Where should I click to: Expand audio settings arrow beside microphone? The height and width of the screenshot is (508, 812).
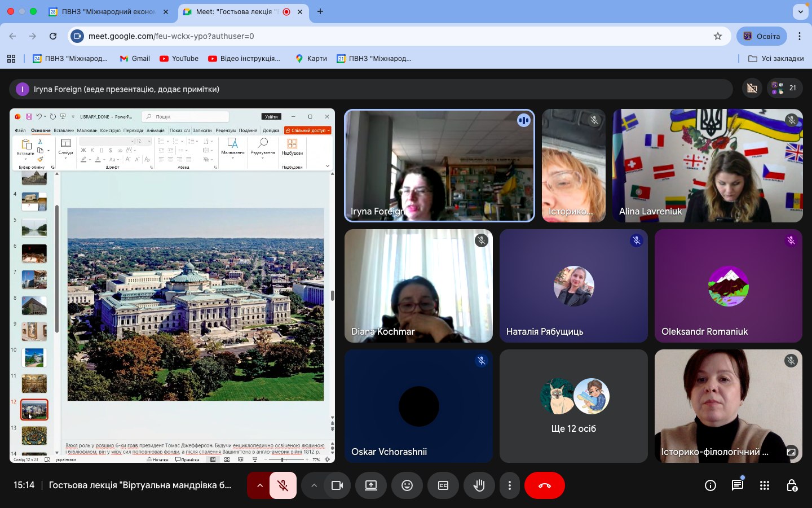(x=259, y=485)
